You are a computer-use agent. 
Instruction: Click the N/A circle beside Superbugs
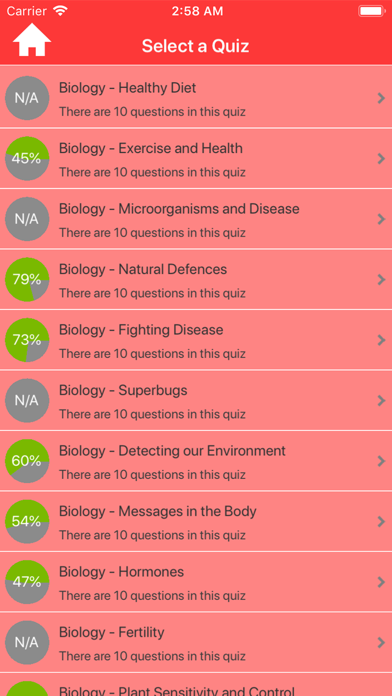pos(27,400)
